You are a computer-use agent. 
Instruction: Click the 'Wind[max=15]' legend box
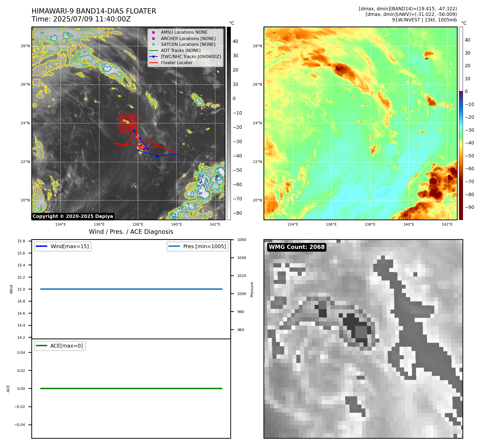(x=63, y=246)
